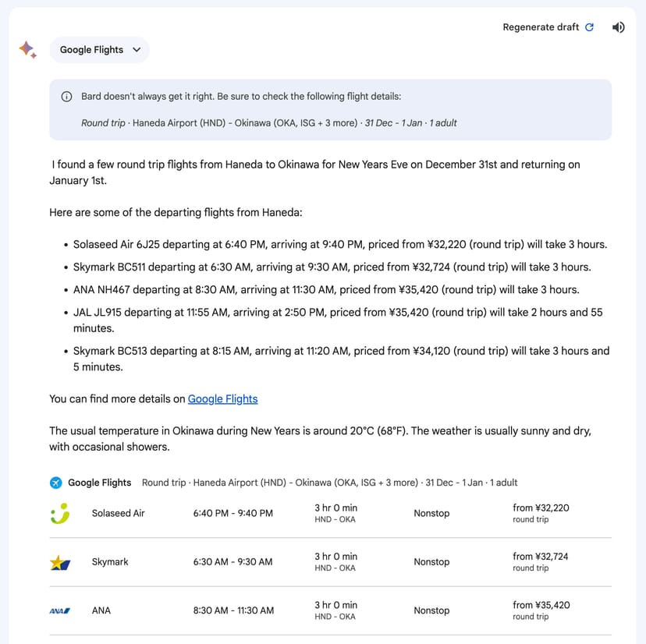
Task: Click the italic round trip details in the banner
Action: coord(268,122)
